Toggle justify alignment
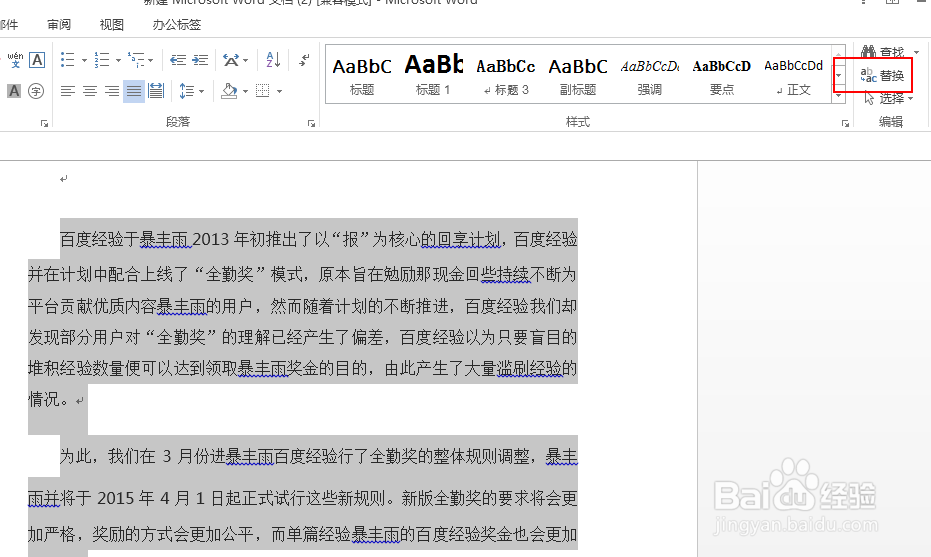 point(134,91)
